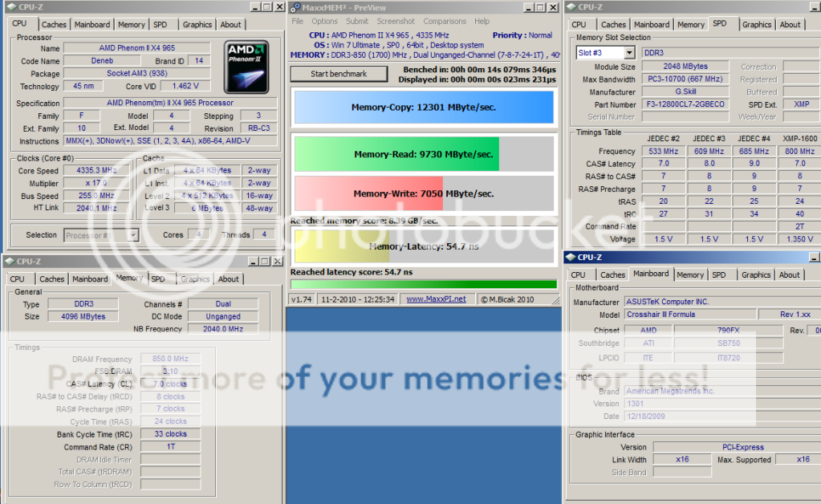The height and width of the screenshot is (504, 821).
Task: Switch to Graphics tab in the Processor CPU-Z window
Action: pyautogui.click(x=197, y=25)
